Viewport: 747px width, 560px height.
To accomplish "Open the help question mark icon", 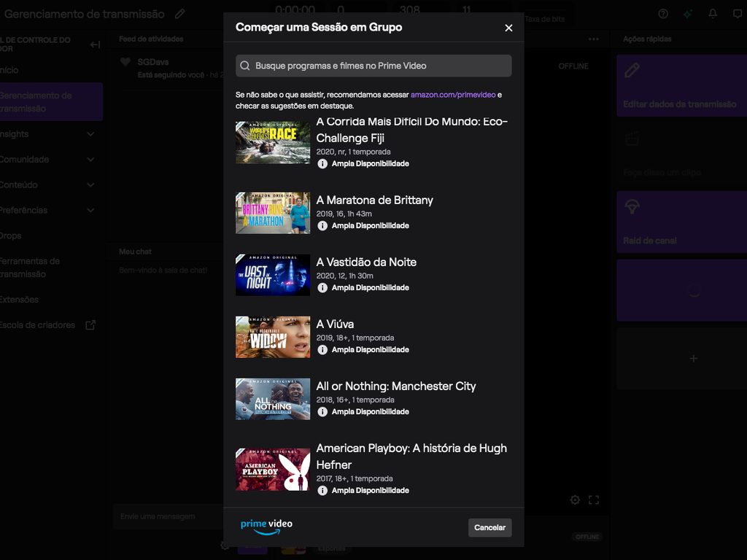I will click(x=662, y=14).
